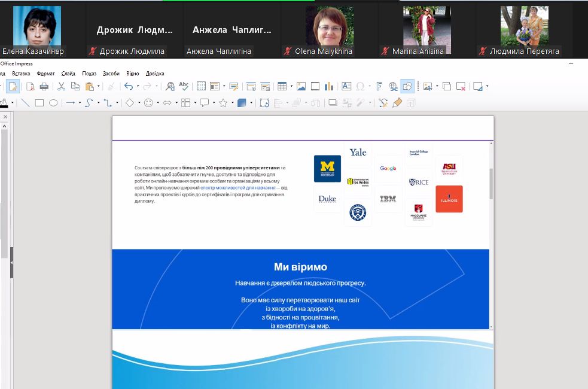Expand the Curves and Polygons dropdown

(x=99, y=103)
